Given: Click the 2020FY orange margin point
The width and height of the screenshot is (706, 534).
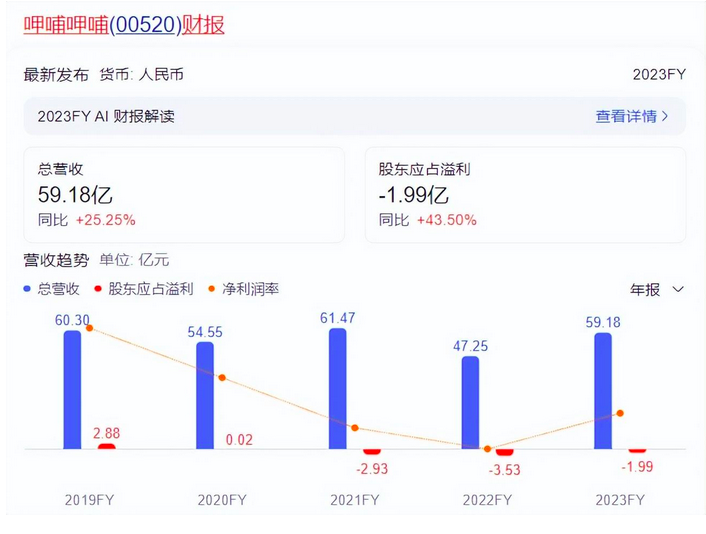Looking at the screenshot, I should pos(222,378).
